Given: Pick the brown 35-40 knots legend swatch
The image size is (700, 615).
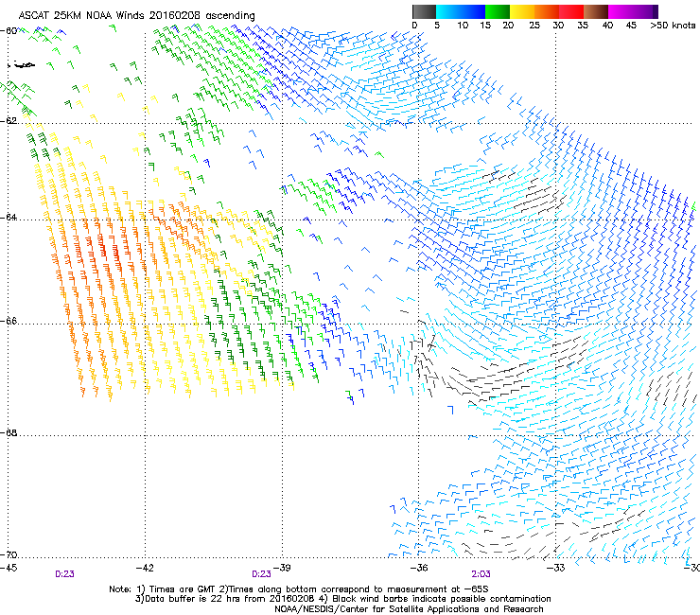Looking at the screenshot, I should click(596, 11).
